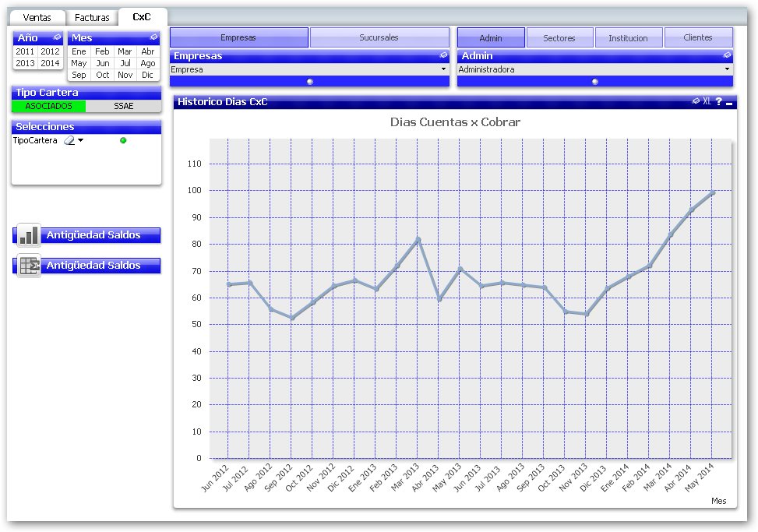The width and height of the screenshot is (758, 532).
Task: Switch to the Facturas tab
Action: tap(92, 17)
